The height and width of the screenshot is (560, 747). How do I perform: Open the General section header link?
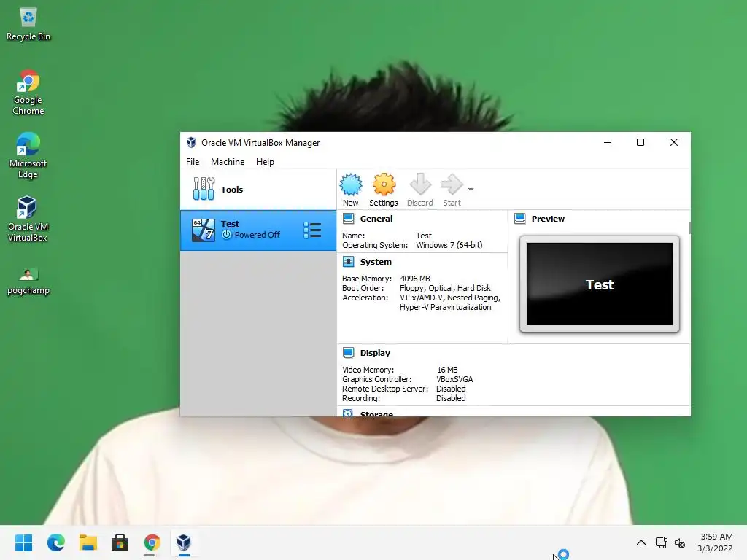click(x=376, y=219)
